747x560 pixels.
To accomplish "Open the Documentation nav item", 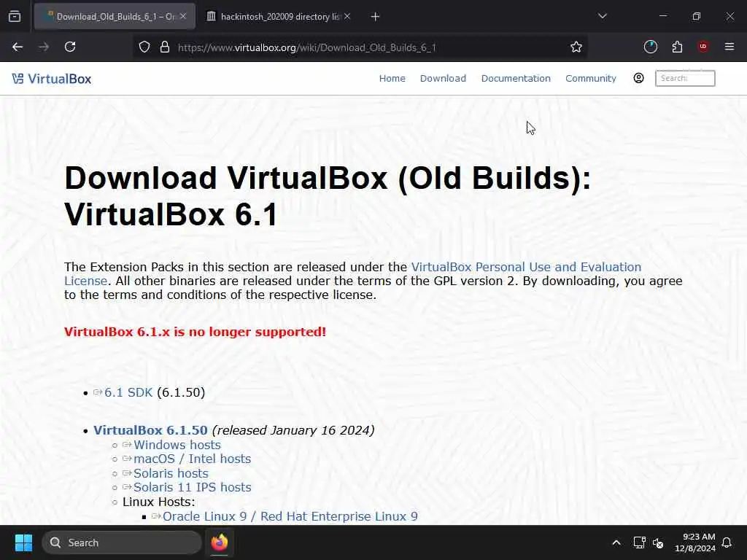I will (x=516, y=79).
